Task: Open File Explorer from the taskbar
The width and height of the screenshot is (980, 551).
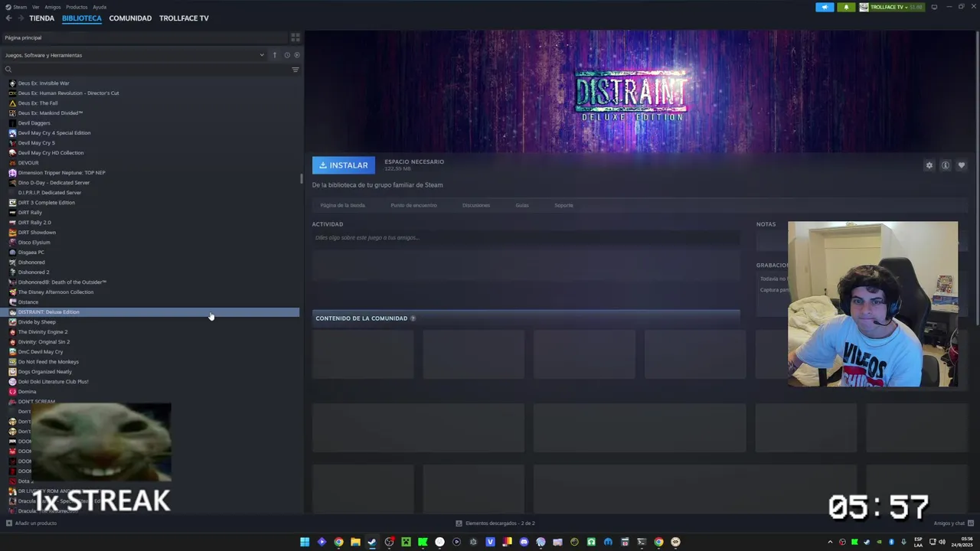Action: [355, 542]
